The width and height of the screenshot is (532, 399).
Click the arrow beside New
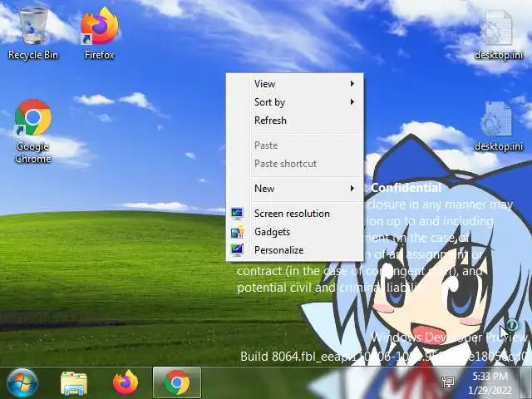tap(352, 188)
